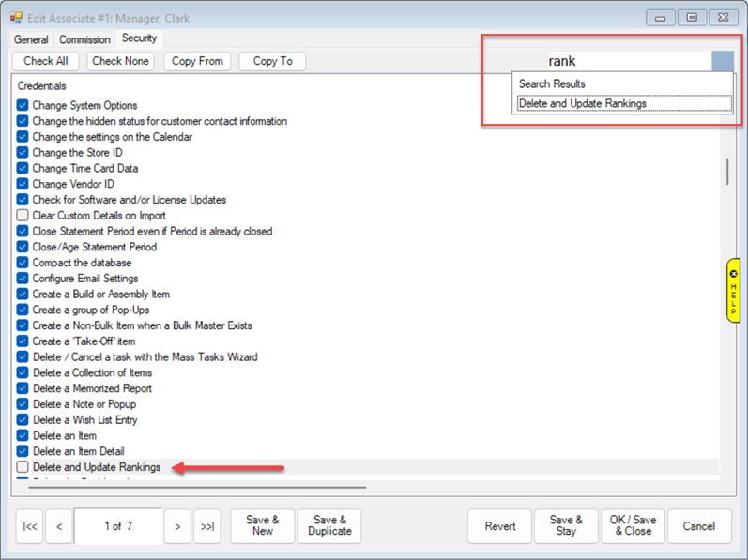Click the blue search button beside rank
The width and height of the screenshot is (748, 560).
coord(722,61)
